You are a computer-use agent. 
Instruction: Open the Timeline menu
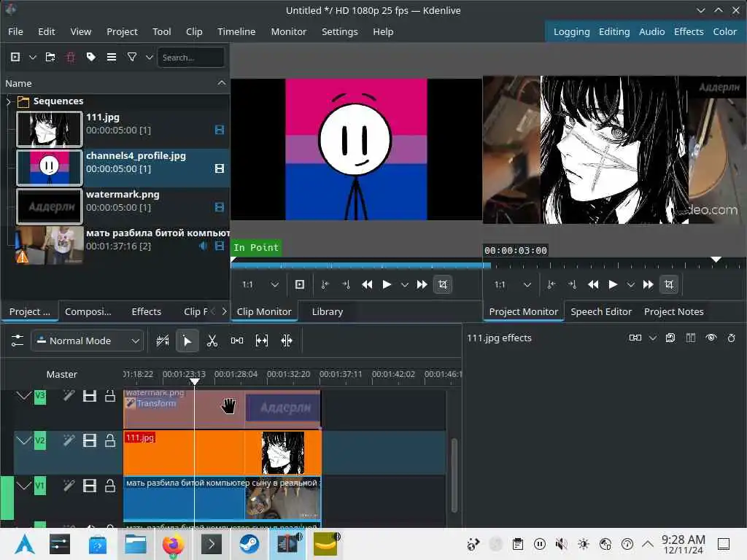coord(236,32)
